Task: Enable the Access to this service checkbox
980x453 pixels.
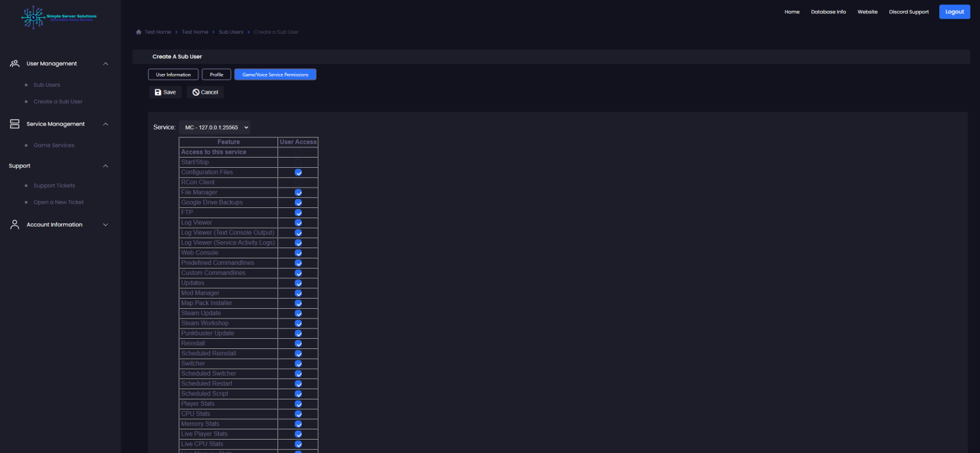Action: (298, 152)
